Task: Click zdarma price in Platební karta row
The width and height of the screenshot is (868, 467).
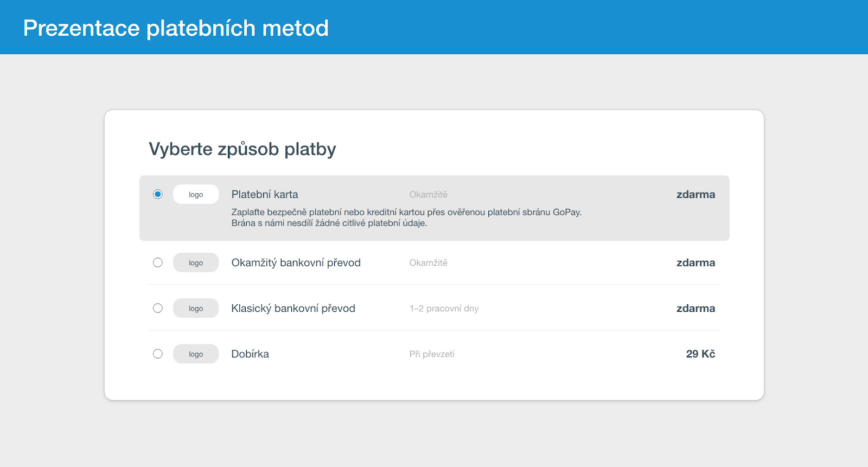Action: coord(695,194)
